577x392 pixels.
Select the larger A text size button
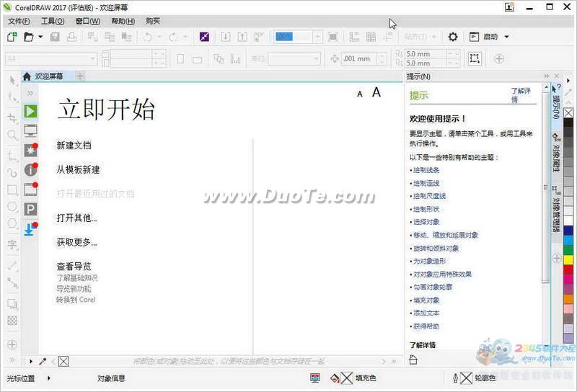376,92
